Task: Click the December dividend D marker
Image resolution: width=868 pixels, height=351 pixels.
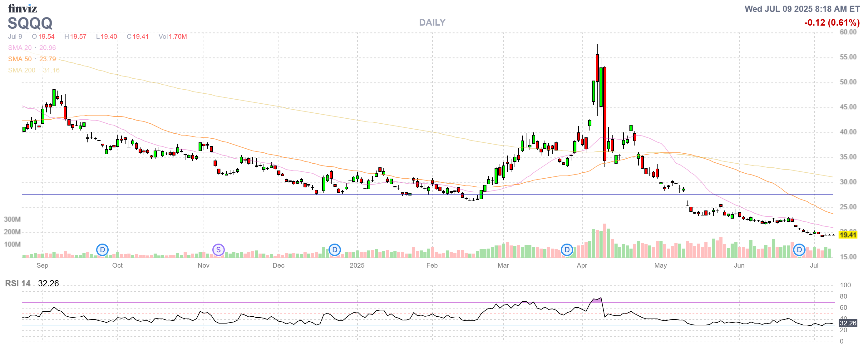Action: pos(335,250)
